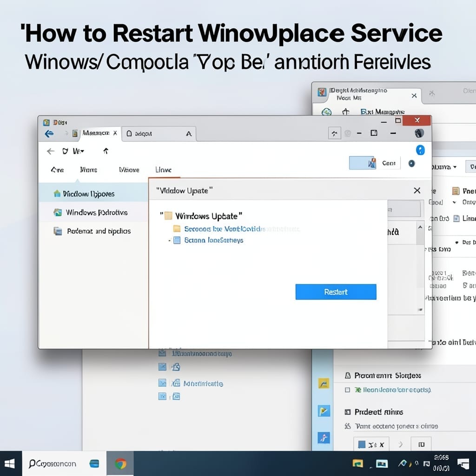Close the "Vldolow Upate" dialog
476x476 pixels.
coord(417,190)
